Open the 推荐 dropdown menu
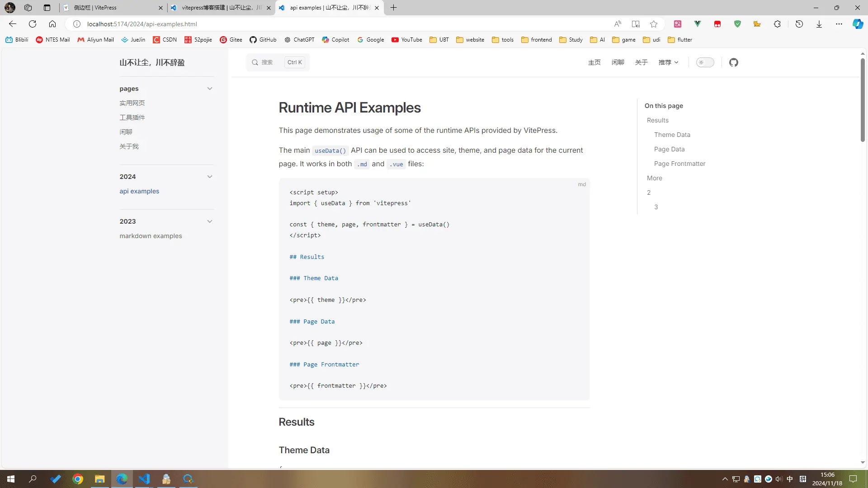The height and width of the screenshot is (488, 868). [x=668, y=62]
